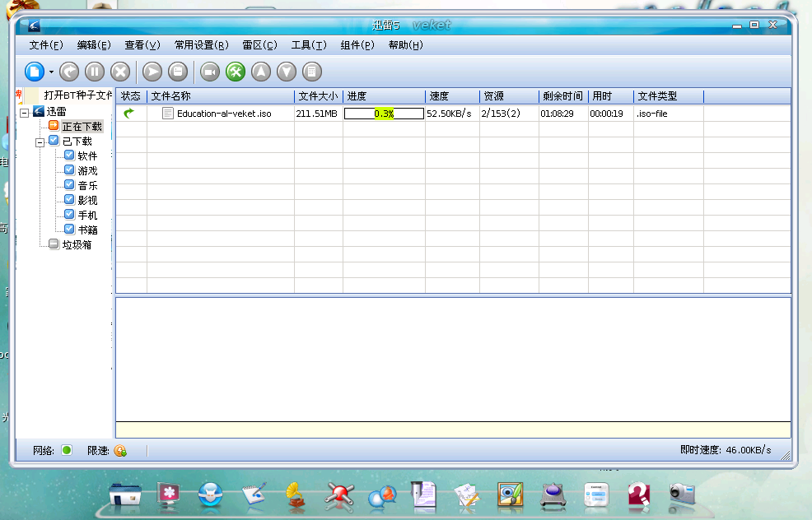The width and height of the screenshot is (812, 520).
Task: Sort by the 进度 column header
Action: click(x=384, y=95)
